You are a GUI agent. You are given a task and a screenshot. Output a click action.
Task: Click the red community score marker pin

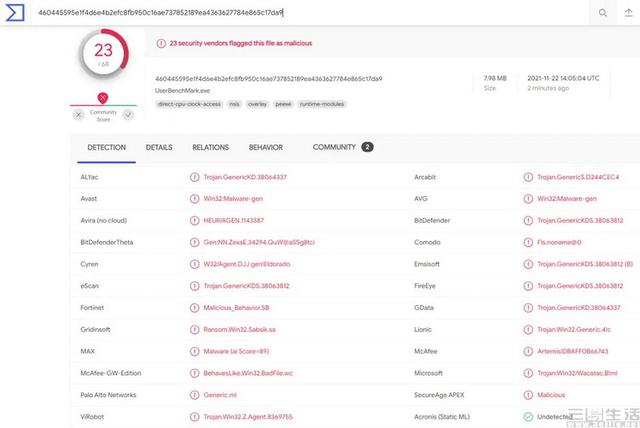tap(102, 98)
